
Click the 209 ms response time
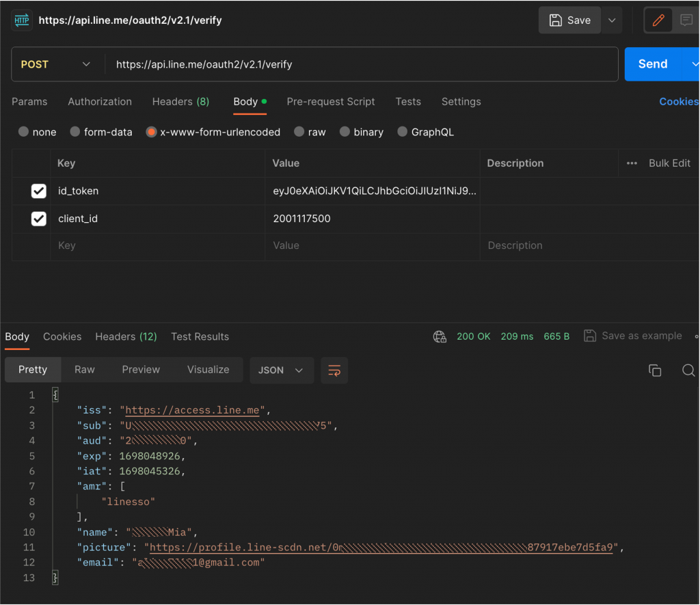[x=517, y=336]
